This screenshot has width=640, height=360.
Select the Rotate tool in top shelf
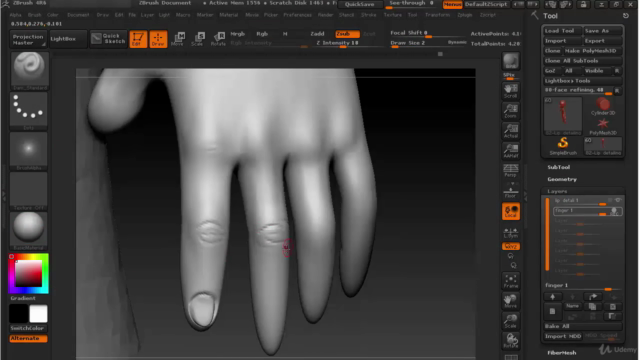tap(218, 39)
